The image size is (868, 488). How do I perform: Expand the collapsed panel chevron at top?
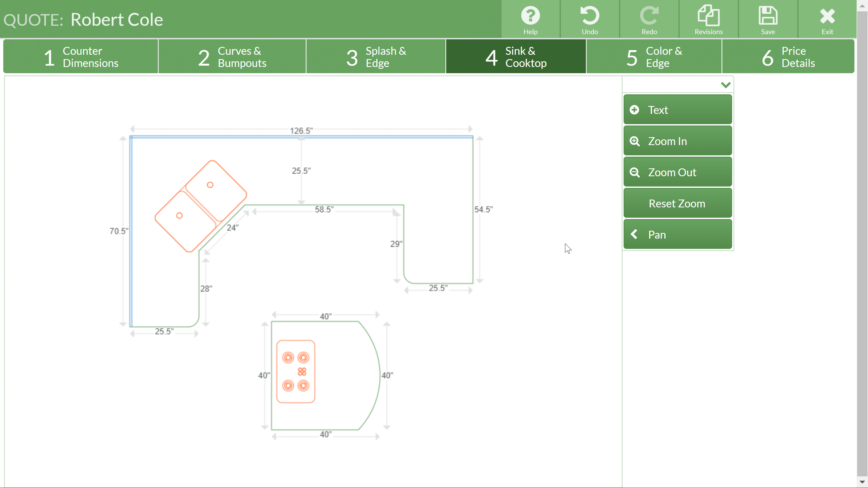pos(726,84)
